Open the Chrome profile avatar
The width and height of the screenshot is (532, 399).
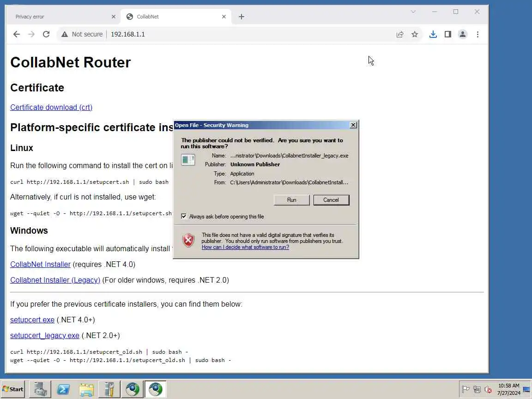tap(462, 34)
